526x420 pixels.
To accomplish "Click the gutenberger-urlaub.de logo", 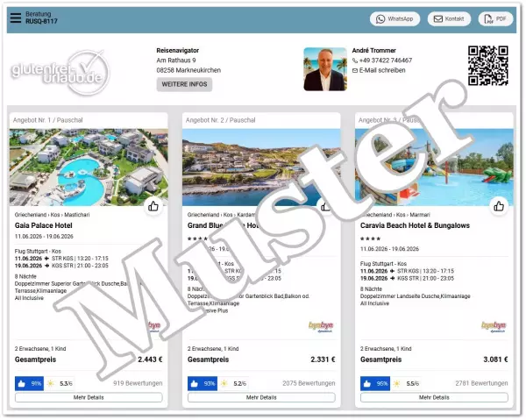I will (x=60, y=77).
